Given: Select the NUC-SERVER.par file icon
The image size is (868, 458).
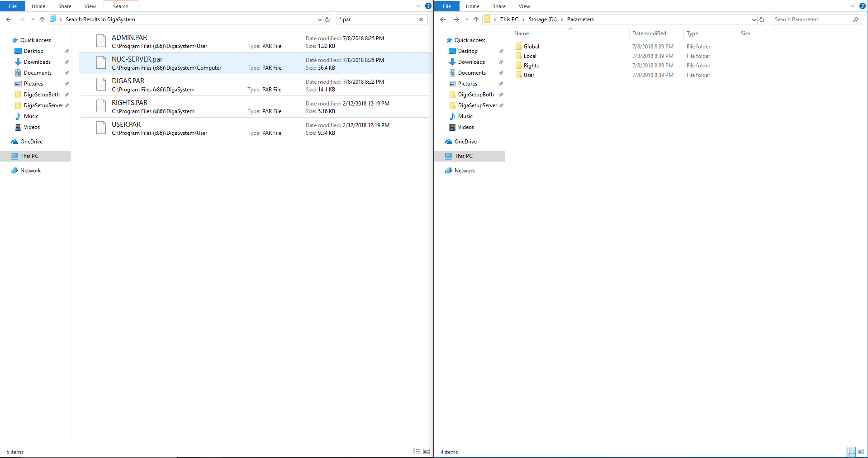Looking at the screenshot, I should pyautogui.click(x=101, y=63).
